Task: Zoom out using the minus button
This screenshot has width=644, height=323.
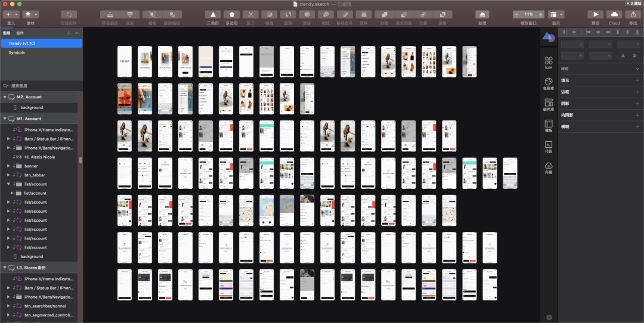Action: pos(517,14)
